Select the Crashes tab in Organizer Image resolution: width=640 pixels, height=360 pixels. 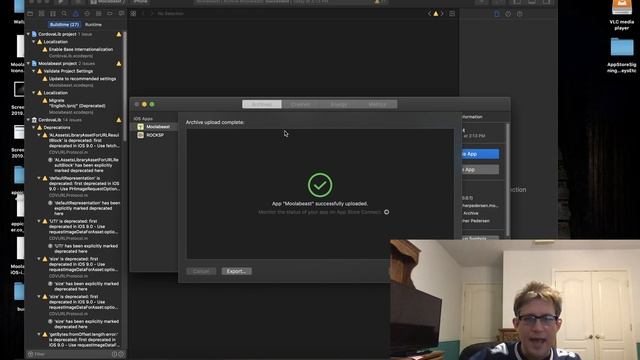300,104
